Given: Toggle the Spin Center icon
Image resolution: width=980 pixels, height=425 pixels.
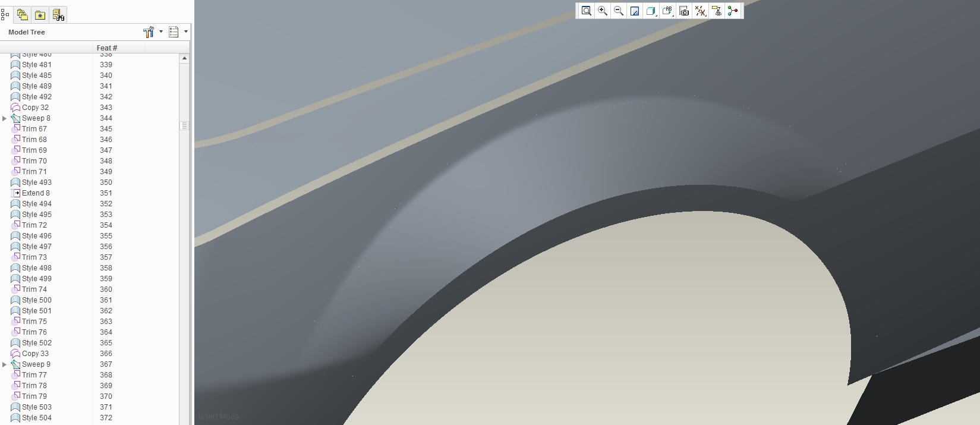Looking at the screenshot, I should (x=733, y=11).
